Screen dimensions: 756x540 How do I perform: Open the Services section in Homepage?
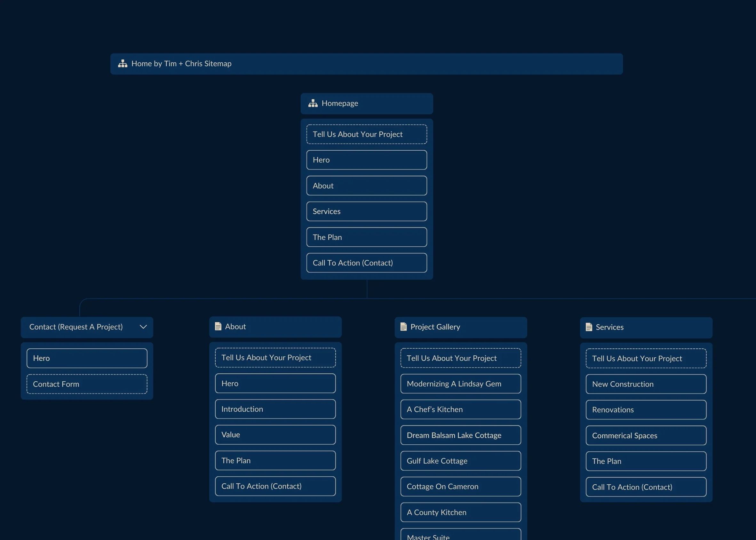coord(366,211)
